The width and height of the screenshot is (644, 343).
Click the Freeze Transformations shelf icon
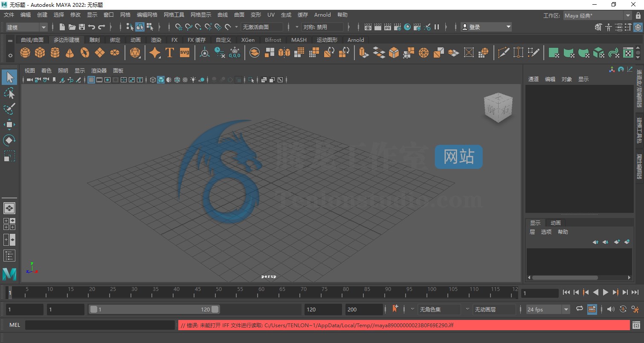tap(235, 52)
